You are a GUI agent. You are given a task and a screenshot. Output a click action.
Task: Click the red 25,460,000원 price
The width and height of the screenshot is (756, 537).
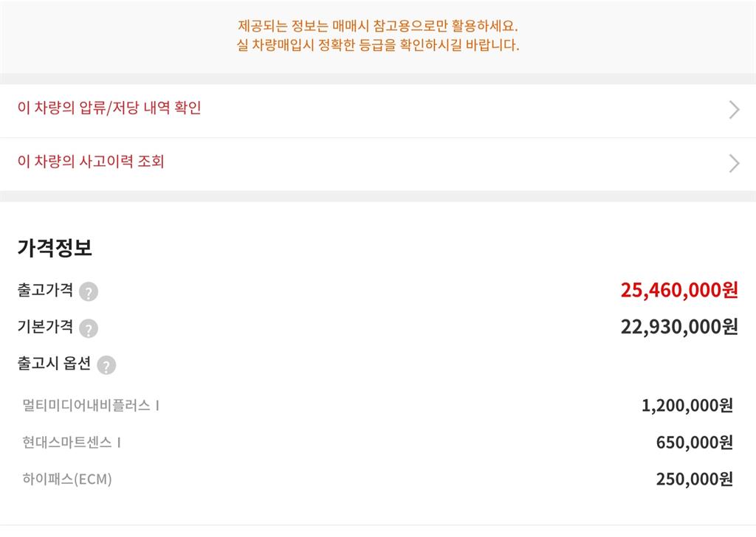coord(678,290)
